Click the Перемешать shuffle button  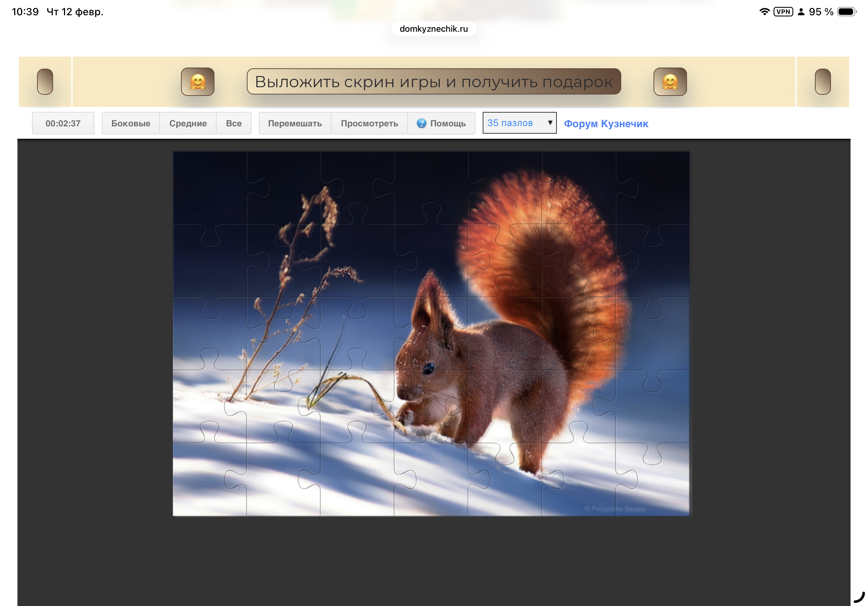(294, 124)
